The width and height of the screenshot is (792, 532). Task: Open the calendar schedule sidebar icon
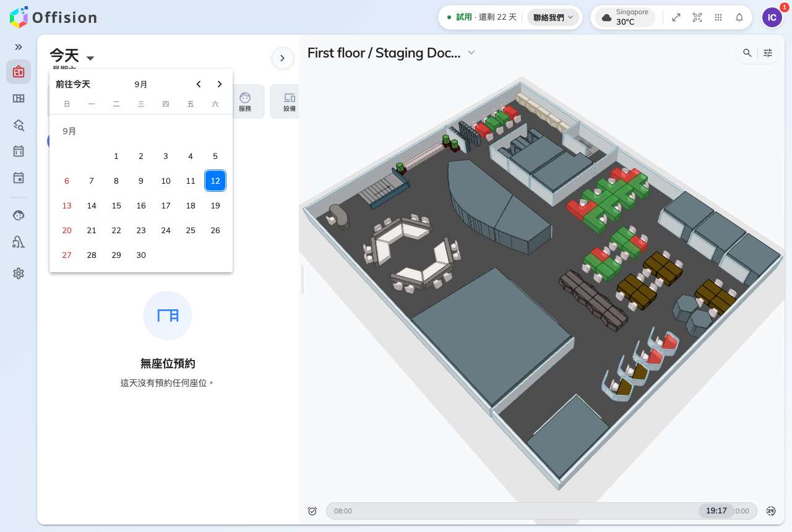(19, 152)
